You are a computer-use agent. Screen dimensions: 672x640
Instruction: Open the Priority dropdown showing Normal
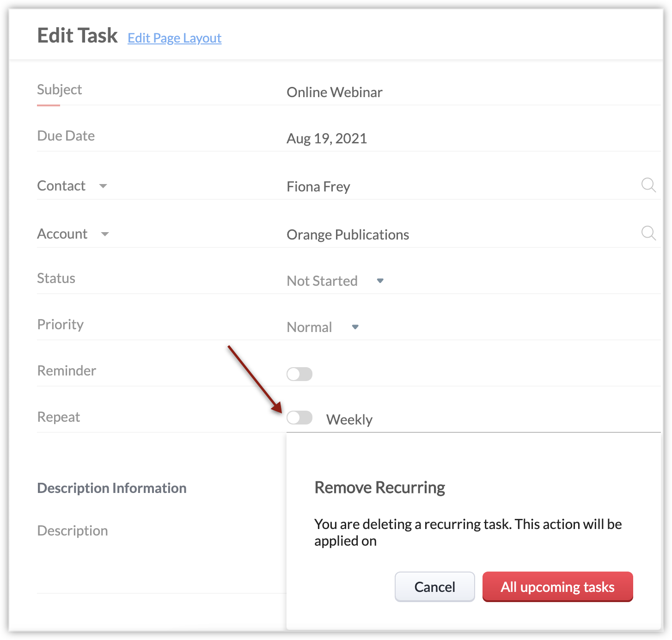click(x=323, y=327)
